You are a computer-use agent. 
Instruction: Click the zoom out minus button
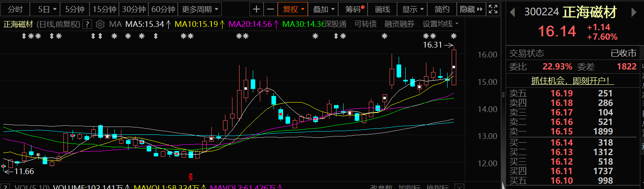coord(271,9)
